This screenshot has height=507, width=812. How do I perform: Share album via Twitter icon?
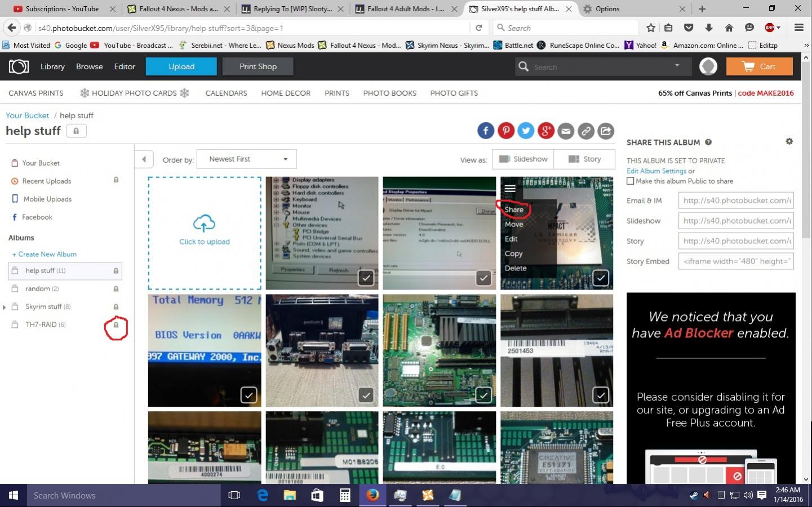click(x=526, y=131)
